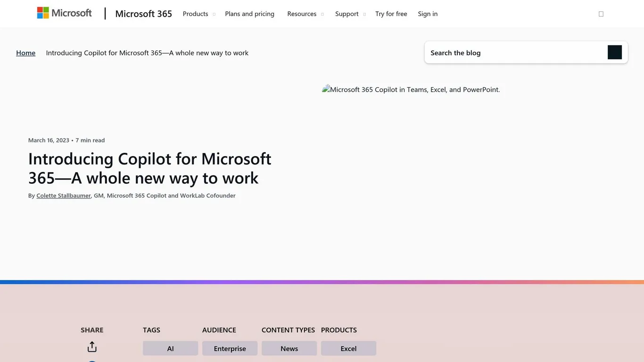
Task: Expand the Products menu
Action: (x=199, y=14)
